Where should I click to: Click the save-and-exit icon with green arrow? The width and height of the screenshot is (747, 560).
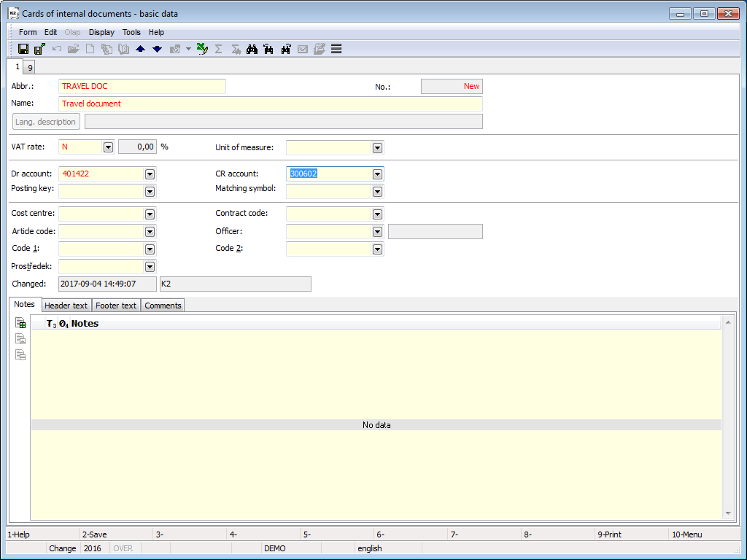[39, 49]
